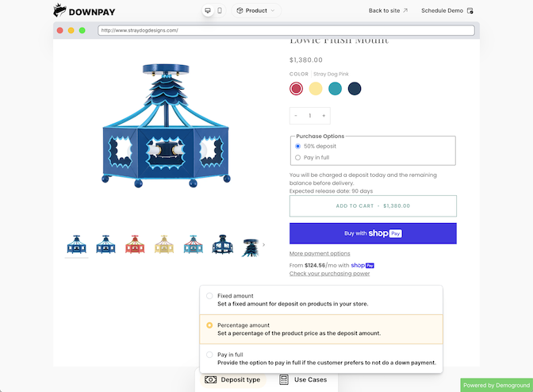Switch to mobile preview icon
The image size is (533, 392).
click(x=220, y=10)
